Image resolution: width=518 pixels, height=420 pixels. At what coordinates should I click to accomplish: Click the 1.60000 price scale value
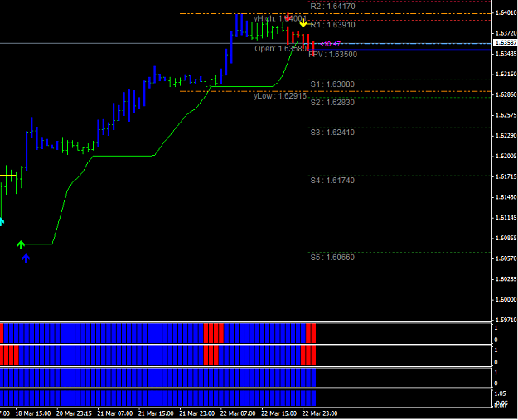click(x=506, y=300)
